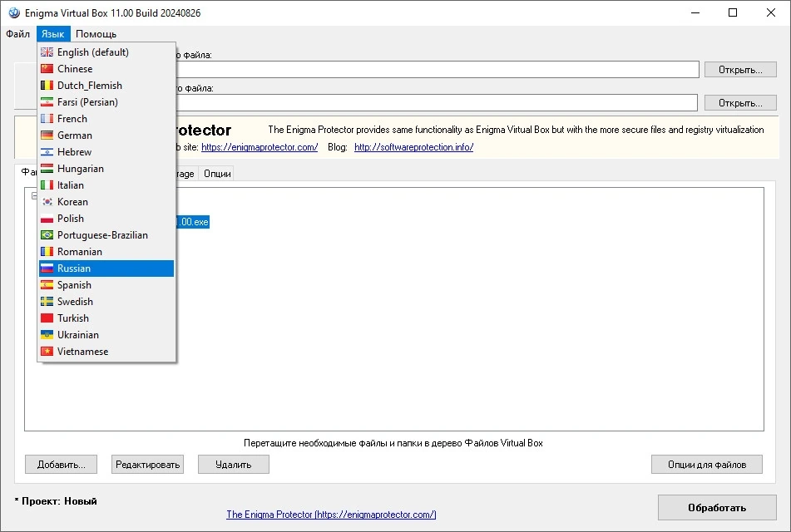Click the Italian flag icon

pos(47,185)
